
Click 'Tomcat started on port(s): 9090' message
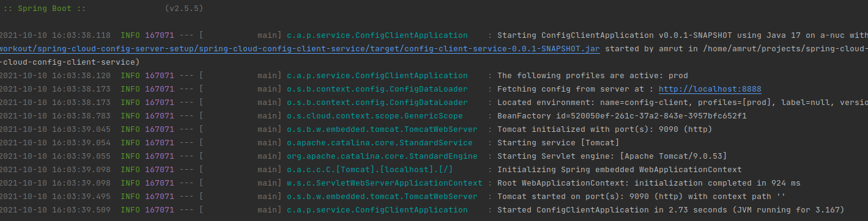(x=641, y=197)
